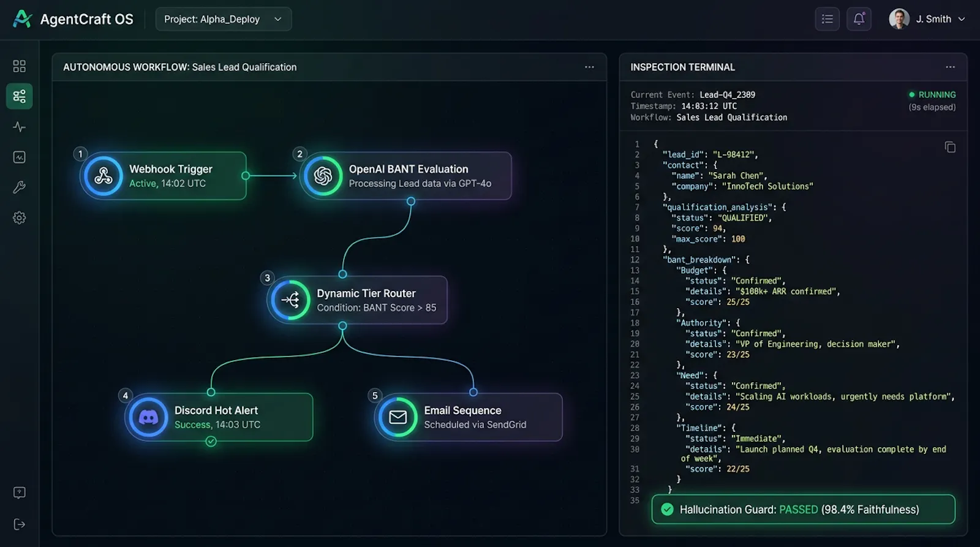Click the "score": 94 line
The height and width of the screenshot is (547, 980).
click(698, 228)
